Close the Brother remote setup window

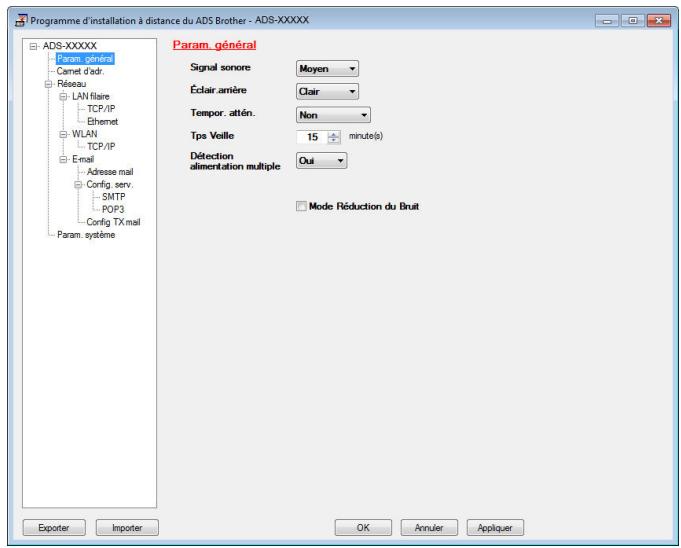click(659, 20)
